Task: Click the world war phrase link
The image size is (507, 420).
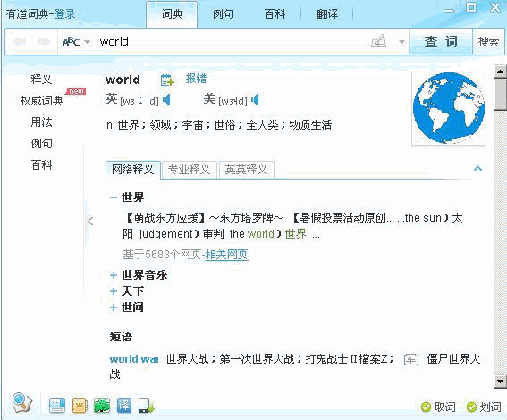Action: pos(134,359)
